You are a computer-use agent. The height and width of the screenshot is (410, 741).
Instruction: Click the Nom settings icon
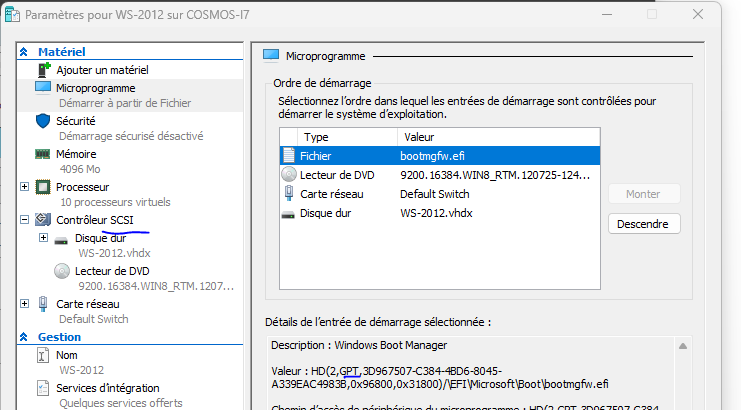click(43, 355)
